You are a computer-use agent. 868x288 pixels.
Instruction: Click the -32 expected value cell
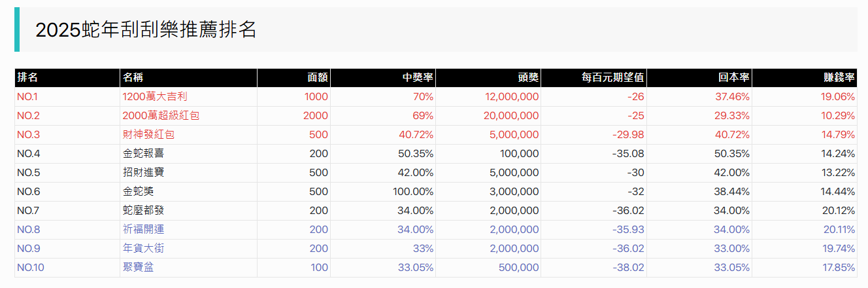click(x=593, y=192)
